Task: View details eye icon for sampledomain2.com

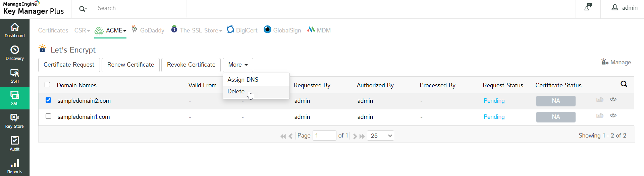Action: [613, 100]
